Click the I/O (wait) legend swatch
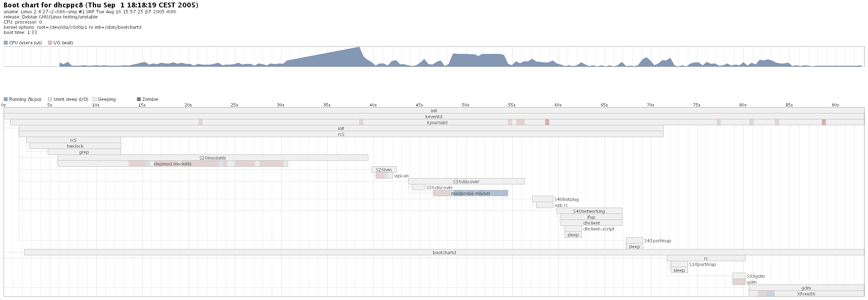Image resolution: width=868 pixels, height=300 pixels. [50, 43]
